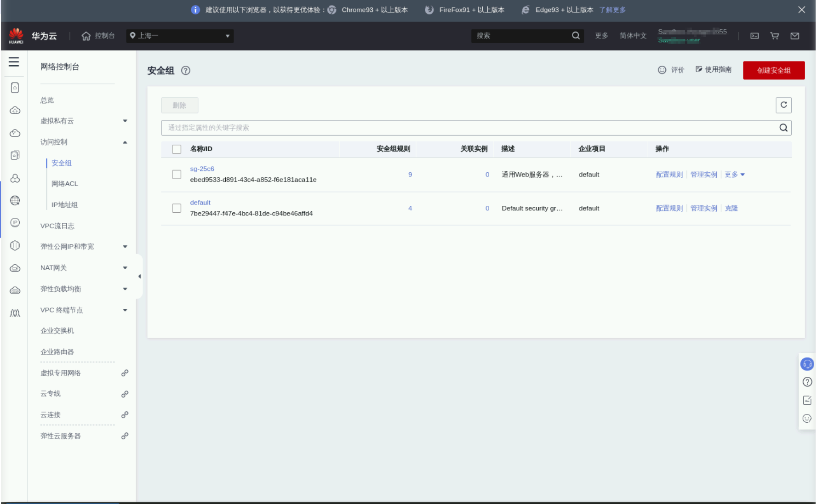
Task: Click 管理实例 for sg-25c6
Action: (704, 175)
